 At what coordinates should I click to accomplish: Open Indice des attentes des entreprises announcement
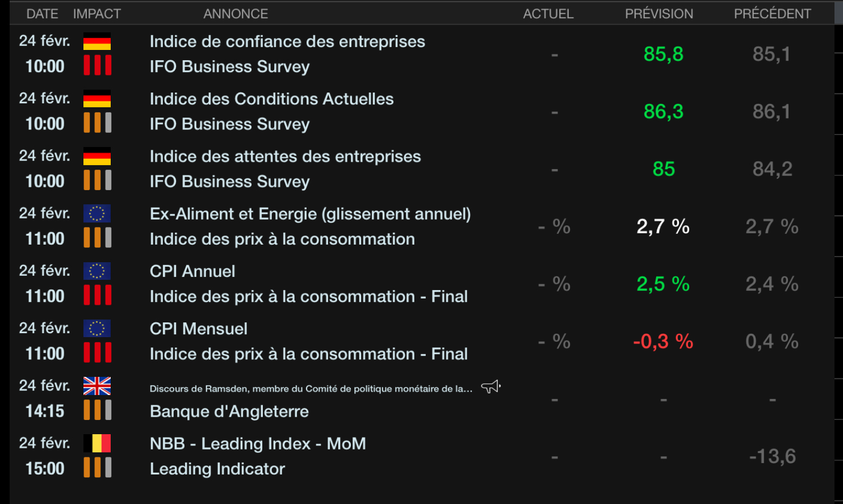coord(285,157)
